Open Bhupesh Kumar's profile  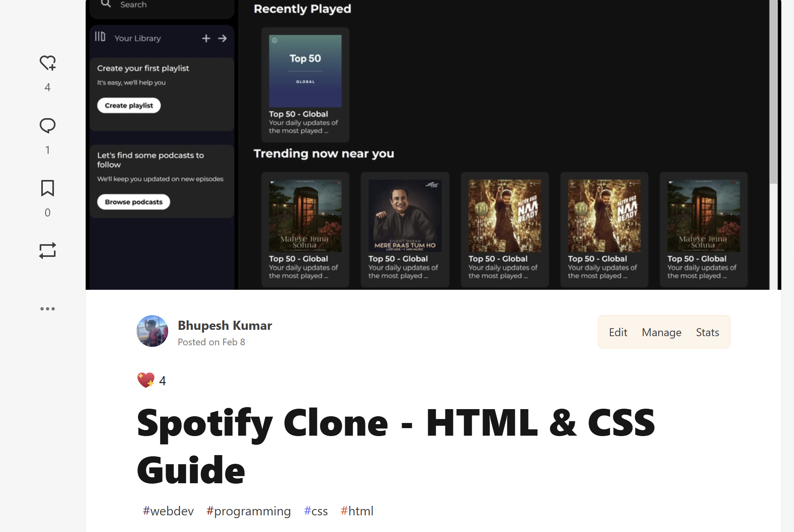pos(224,325)
